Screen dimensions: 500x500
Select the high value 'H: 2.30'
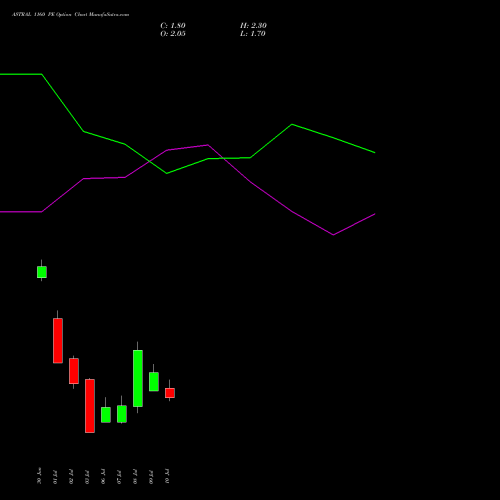point(253,26)
